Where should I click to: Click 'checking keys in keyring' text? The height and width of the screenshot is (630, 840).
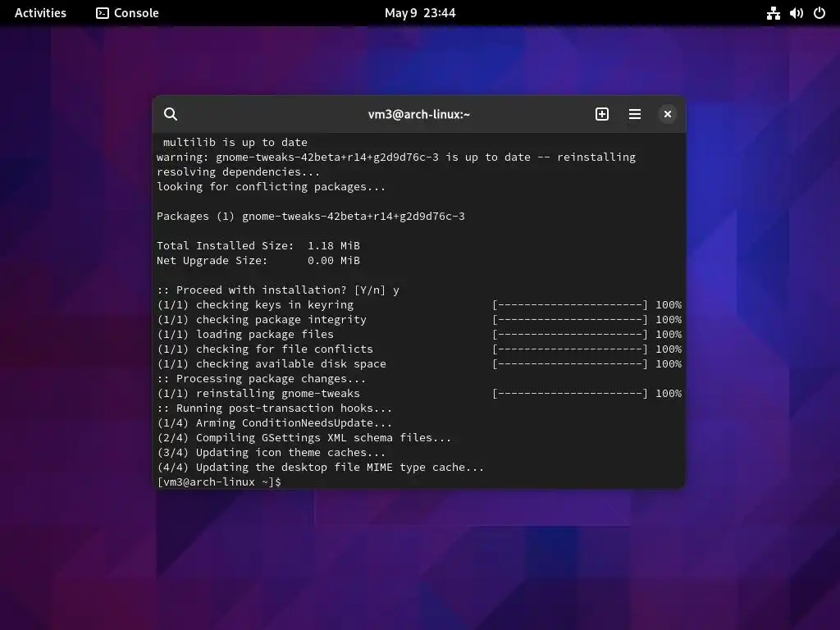tap(274, 305)
